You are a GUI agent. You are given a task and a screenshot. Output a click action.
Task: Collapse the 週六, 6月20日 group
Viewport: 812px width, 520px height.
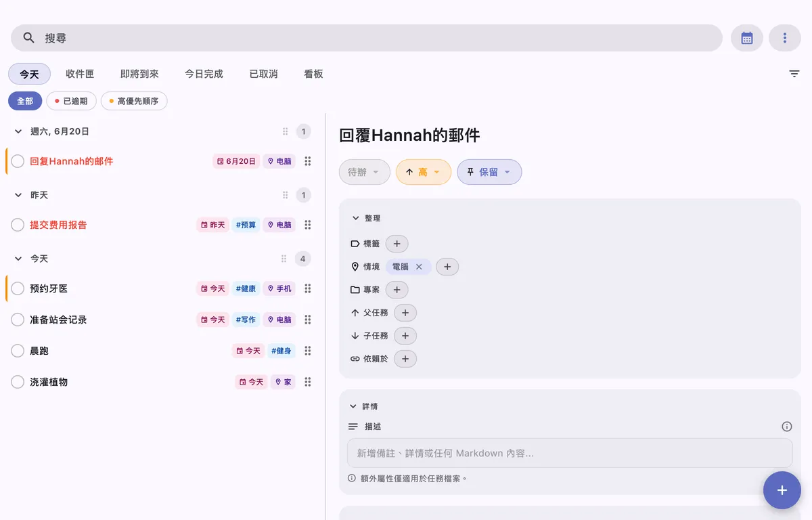(x=18, y=131)
